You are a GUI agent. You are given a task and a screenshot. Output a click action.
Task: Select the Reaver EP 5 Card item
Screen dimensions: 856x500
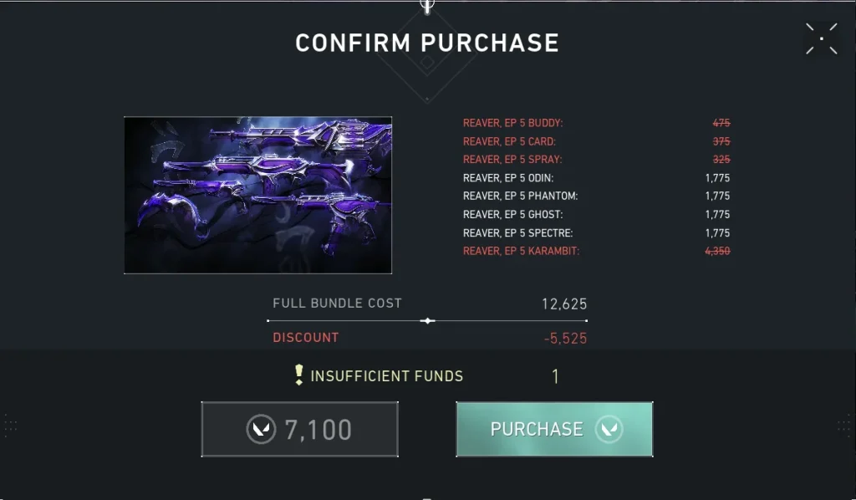509,142
